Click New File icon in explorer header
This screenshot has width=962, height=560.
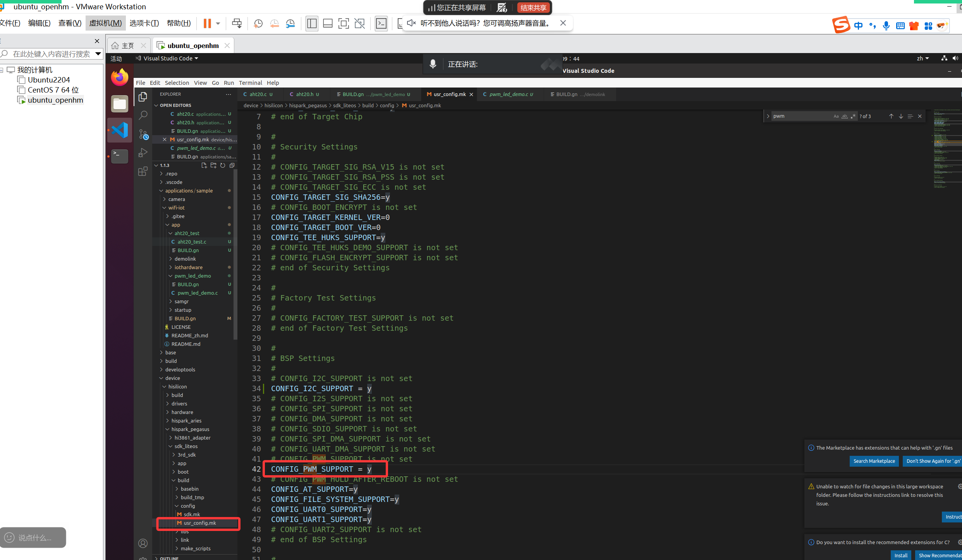point(204,165)
